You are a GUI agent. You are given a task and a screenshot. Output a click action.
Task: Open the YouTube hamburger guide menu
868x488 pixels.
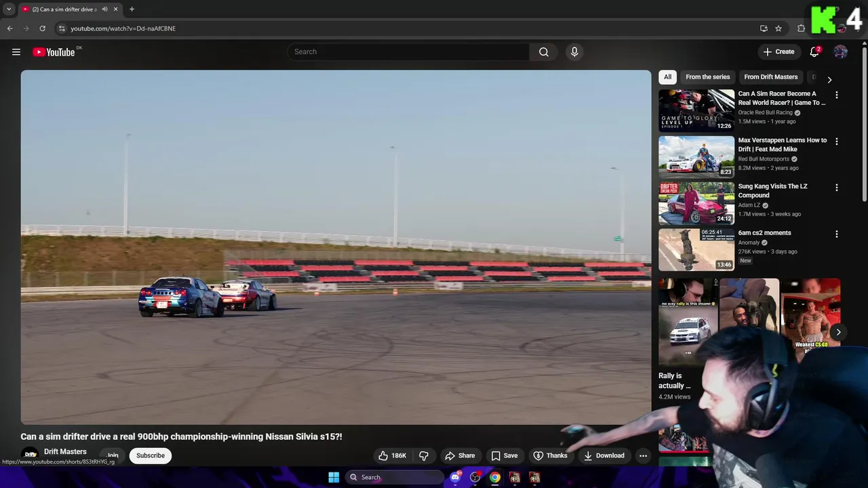click(16, 52)
